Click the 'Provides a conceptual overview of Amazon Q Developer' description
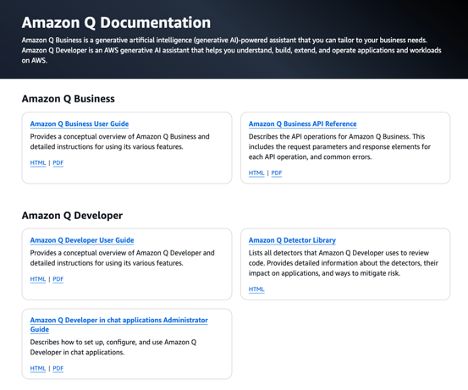This screenshot has height=390, width=468. click(x=122, y=258)
